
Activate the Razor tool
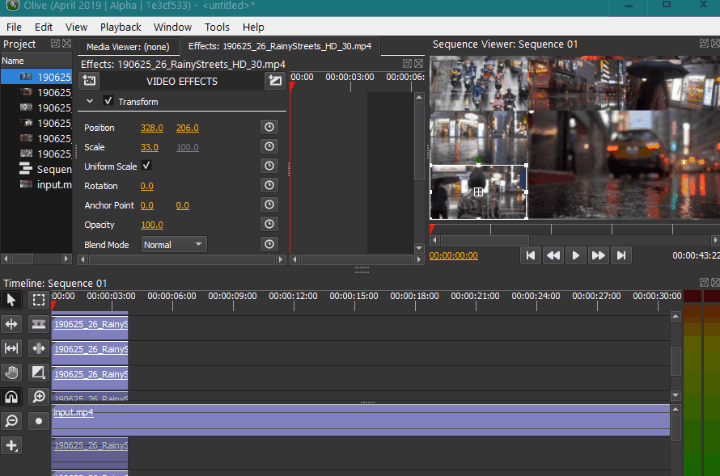[x=38, y=324]
